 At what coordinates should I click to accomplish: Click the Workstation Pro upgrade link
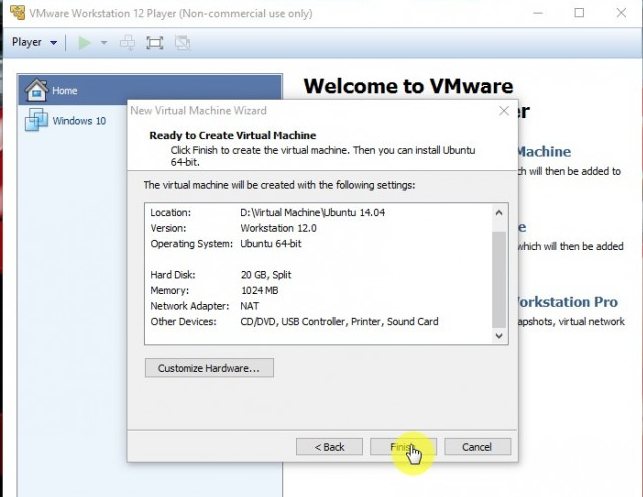tap(567, 302)
